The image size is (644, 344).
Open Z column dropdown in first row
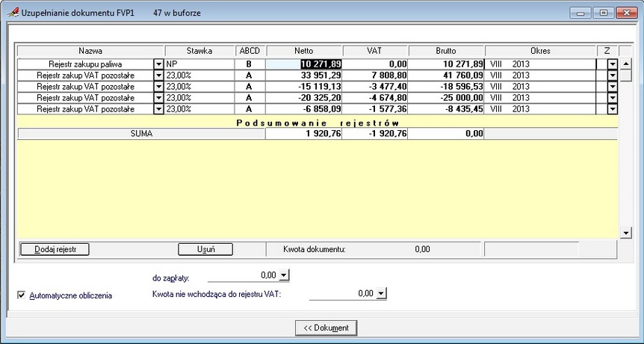(x=613, y=64)
